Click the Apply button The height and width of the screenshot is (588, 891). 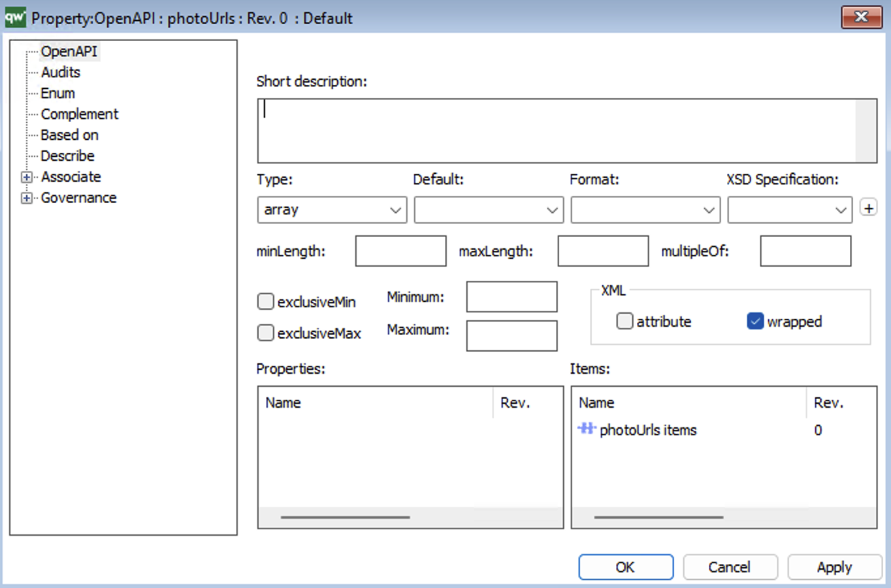pyautogui.click(x=835, y=567)
